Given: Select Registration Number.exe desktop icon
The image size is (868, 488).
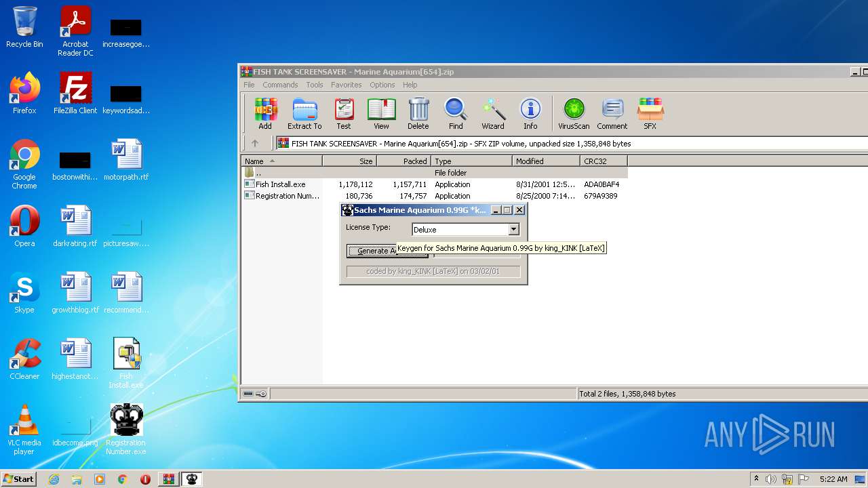Looking at the screenshot, I should pos(126,430).
